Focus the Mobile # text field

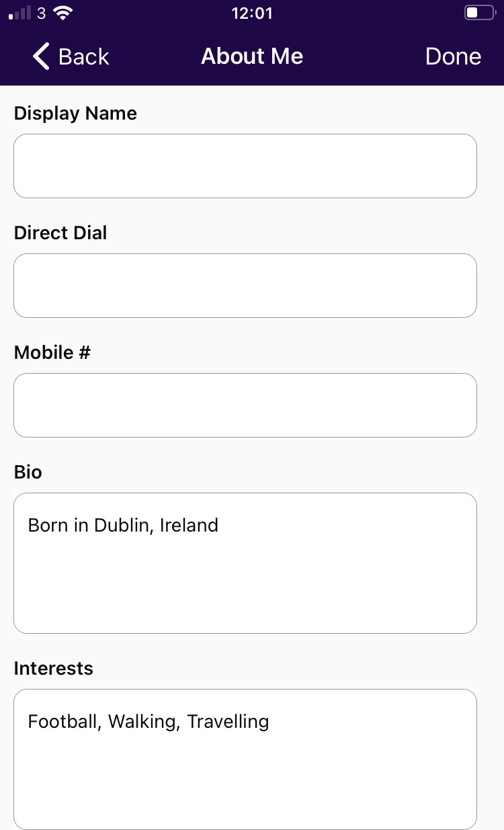click(245, 405)
